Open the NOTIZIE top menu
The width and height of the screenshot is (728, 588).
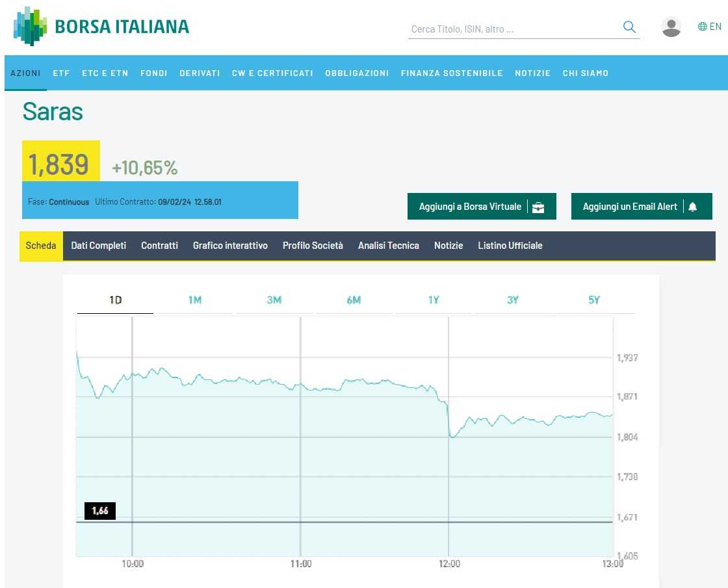point(532,73)
